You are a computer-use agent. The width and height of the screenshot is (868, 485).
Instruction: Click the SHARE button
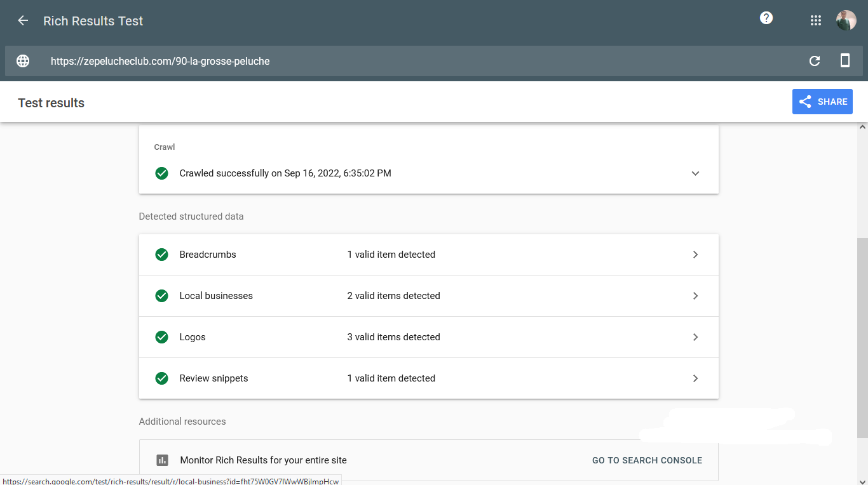coord(822,102)
